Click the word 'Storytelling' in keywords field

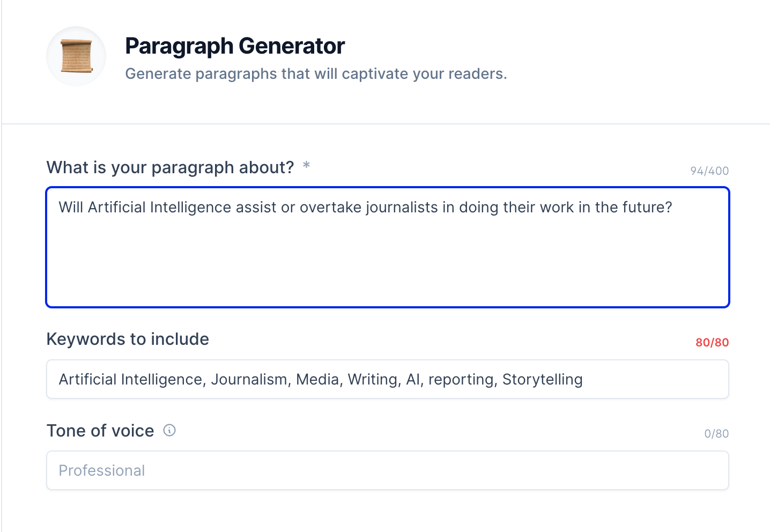(542, 379)
